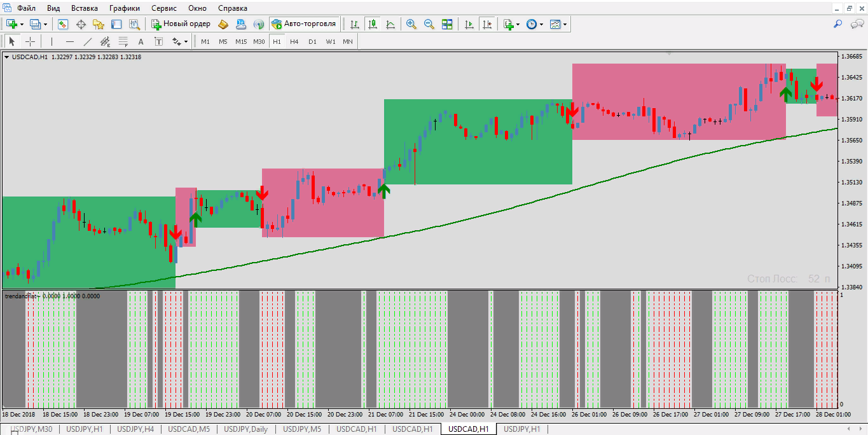Zoom out of the chart

click(x=429, y=24)
